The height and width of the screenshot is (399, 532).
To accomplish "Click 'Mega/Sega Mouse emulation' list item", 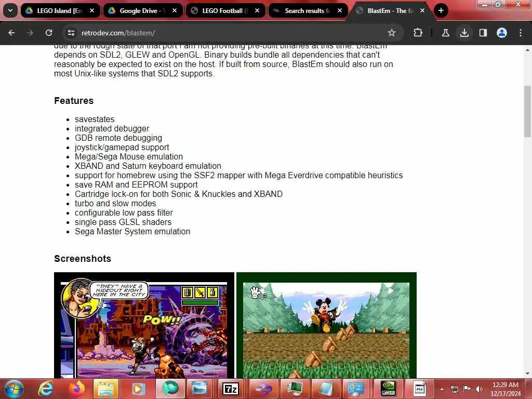I will pyautogui.click(x=129, y=156).
